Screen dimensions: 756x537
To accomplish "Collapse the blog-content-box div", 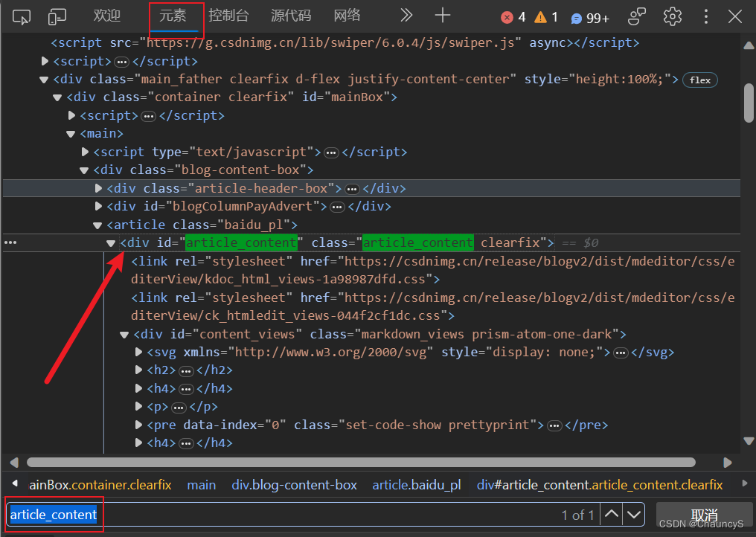I will [x=84, y=170].
